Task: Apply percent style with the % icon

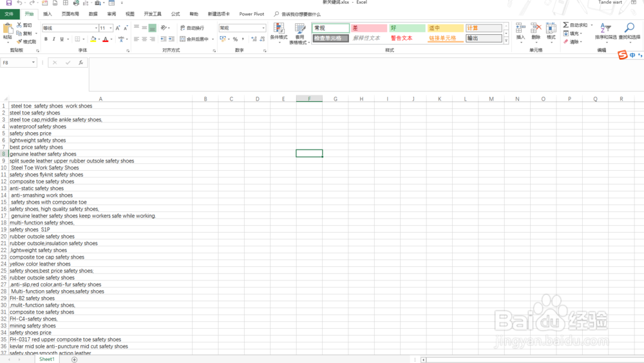Action: pos(235,39)
